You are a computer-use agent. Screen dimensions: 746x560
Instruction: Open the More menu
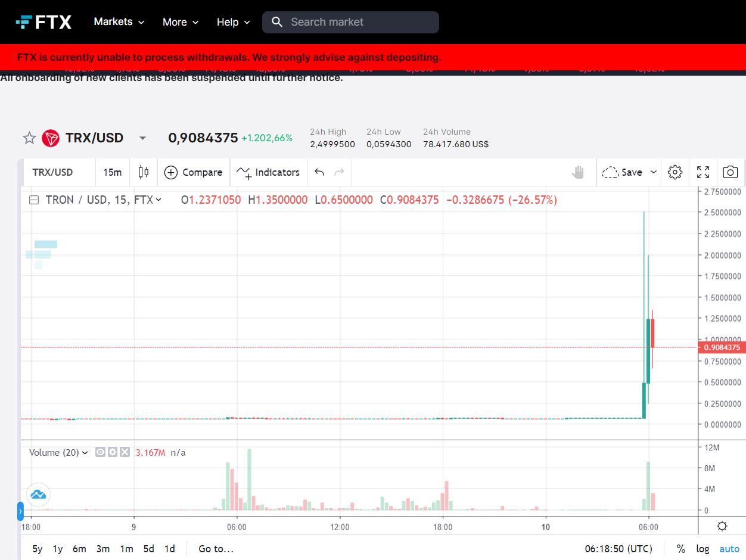point(181,22)
